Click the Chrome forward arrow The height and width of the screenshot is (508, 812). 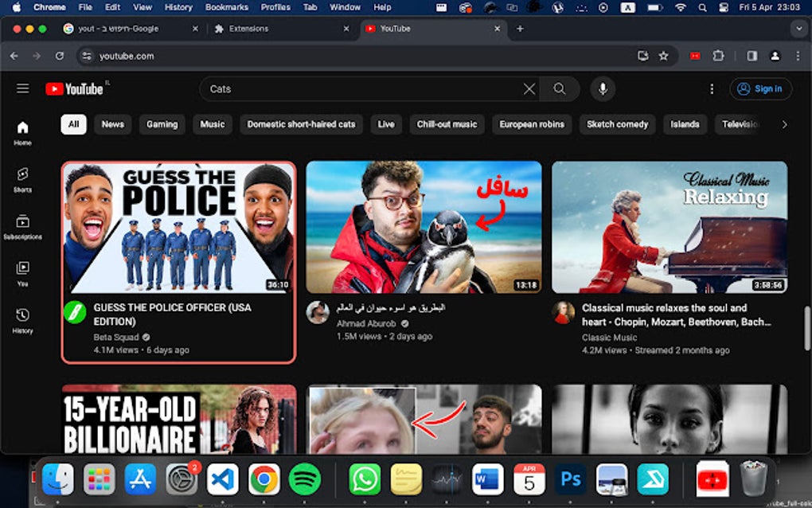37,56
